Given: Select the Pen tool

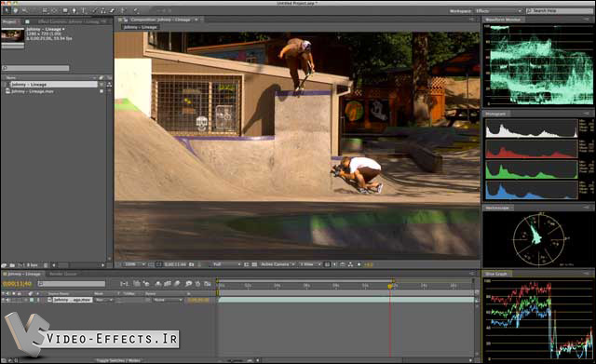Looking at the screenshot, I should pyautogui.click(x=74, y=10).
